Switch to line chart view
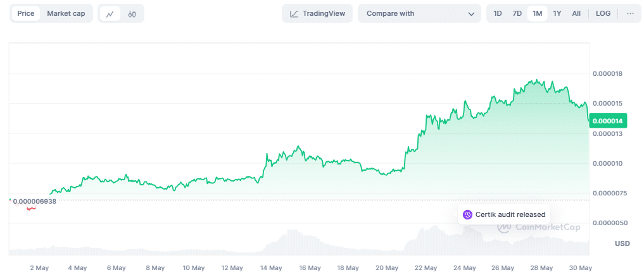Viewport: 644px width, 277px height. (x=110, y=14)
